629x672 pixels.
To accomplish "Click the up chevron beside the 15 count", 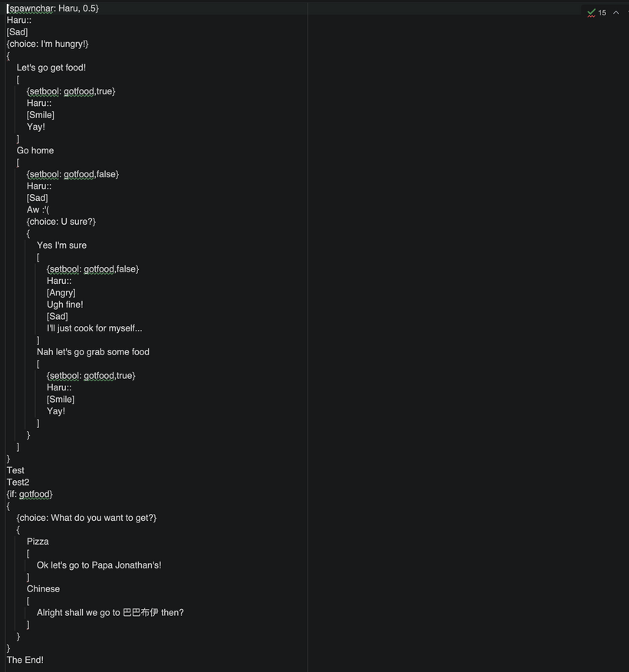I will [x=616, y=12].
